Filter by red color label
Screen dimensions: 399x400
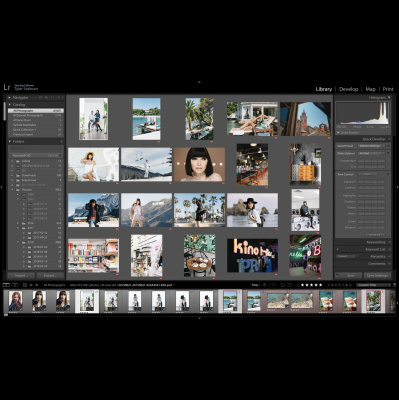point(328,285)
